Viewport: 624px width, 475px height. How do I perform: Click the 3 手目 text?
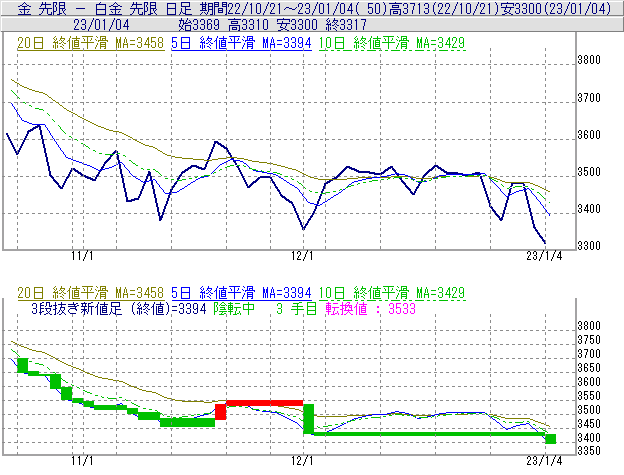click(296, 309)
